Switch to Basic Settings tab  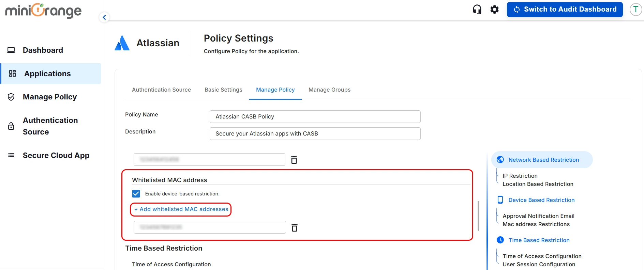pos(223,90)
